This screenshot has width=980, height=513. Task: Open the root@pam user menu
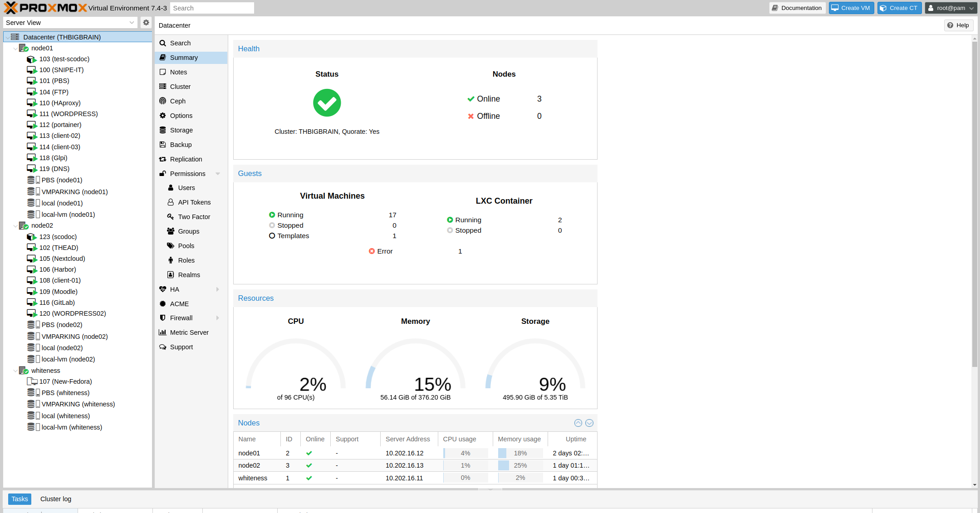[951, 8]
